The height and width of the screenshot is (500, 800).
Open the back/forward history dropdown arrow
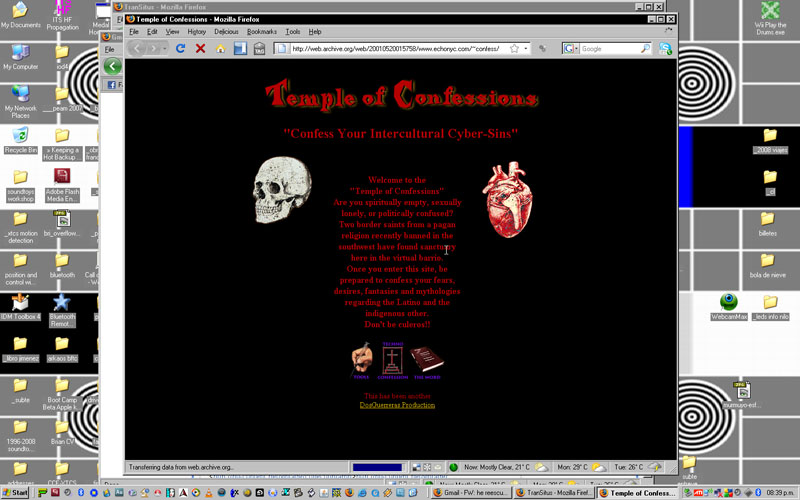[x=164, y=48]
